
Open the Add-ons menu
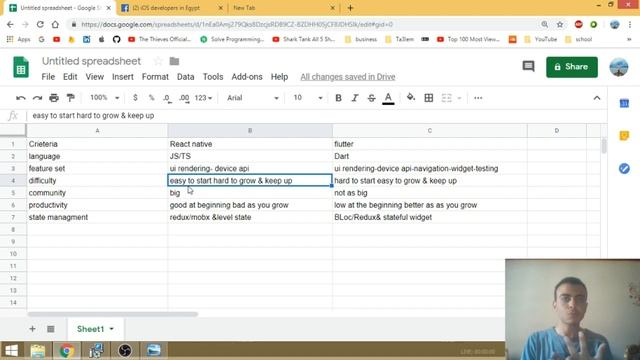tap(247, 77)
